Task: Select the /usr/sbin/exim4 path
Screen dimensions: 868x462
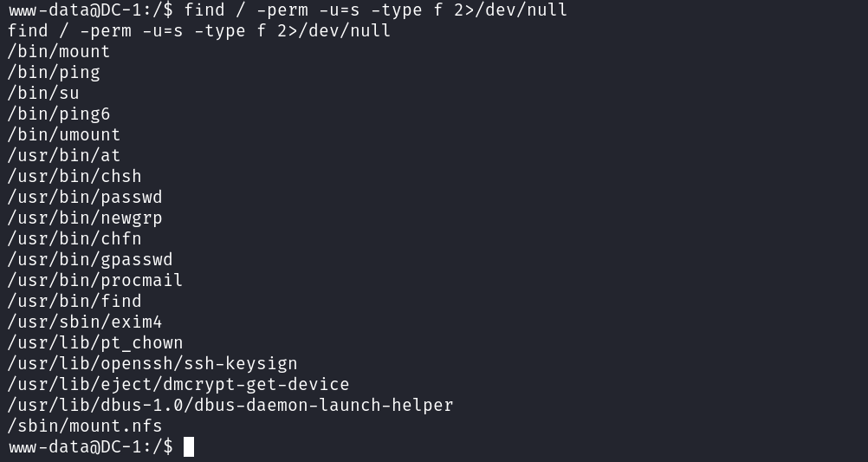Action: pyautogui.click(x=85, y=322)
